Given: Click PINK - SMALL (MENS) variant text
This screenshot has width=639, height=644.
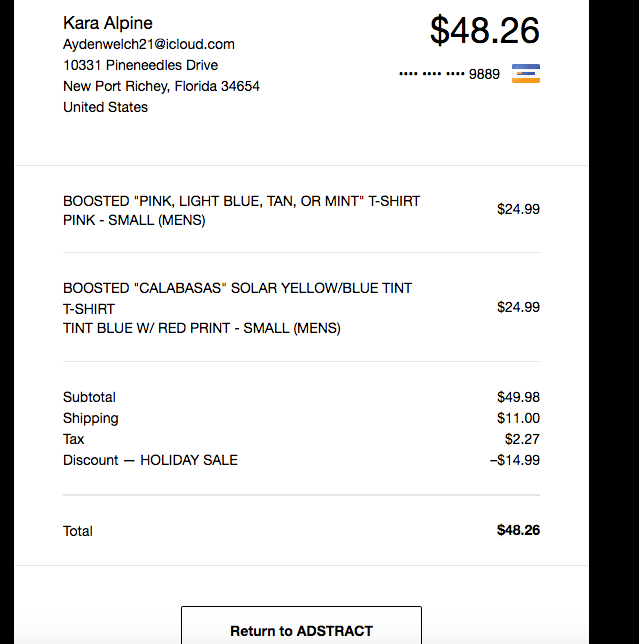Looking at the screenshot, I should (134, 220).
